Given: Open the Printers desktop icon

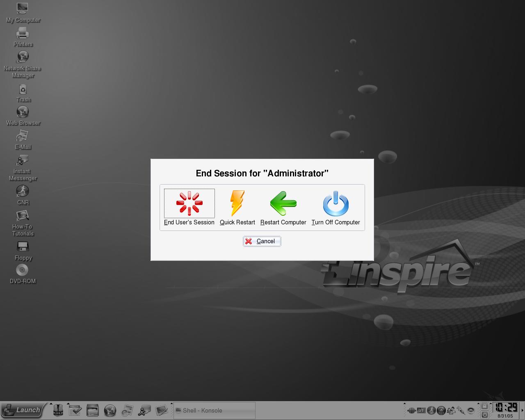Looking at the screenshot, I should click(23, 37).
